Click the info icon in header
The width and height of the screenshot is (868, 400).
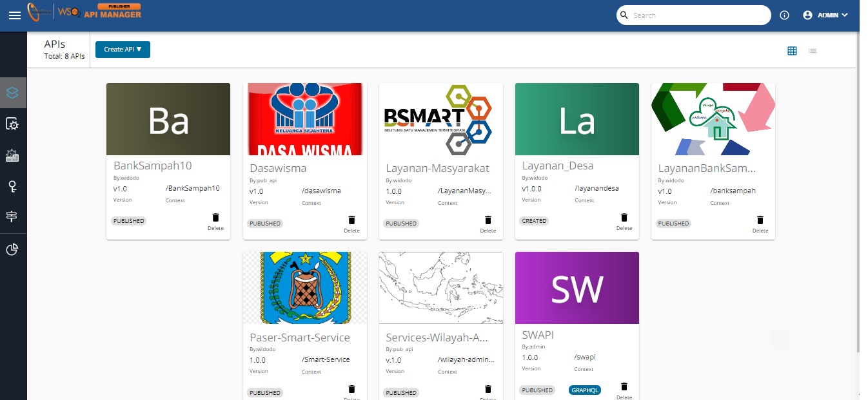pyautogui.click(x=784, y=15)
